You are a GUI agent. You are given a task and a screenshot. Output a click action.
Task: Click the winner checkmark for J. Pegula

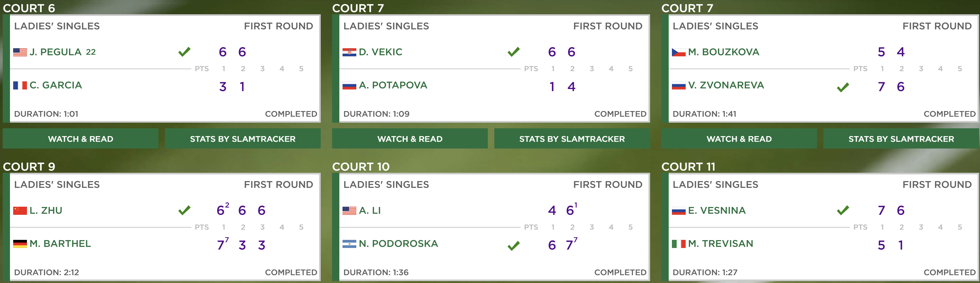point(184,52)
